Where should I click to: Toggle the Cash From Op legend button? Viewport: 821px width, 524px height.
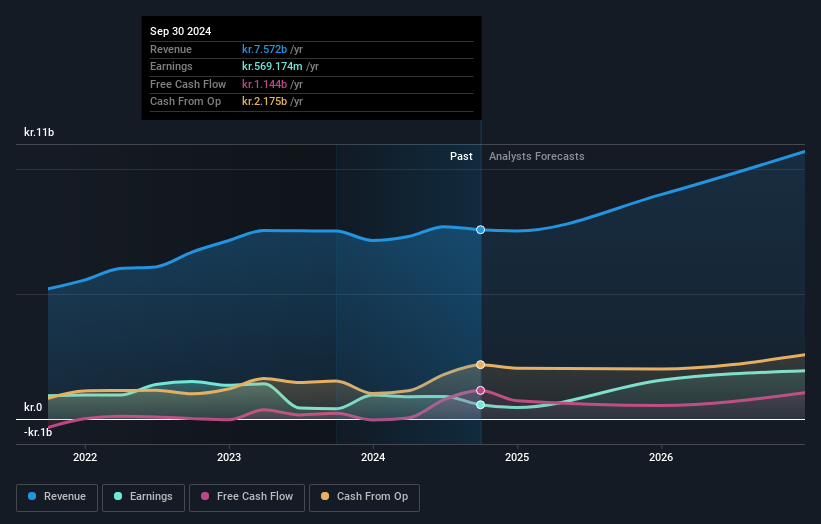pyautogui.click(x=364, y=497)
